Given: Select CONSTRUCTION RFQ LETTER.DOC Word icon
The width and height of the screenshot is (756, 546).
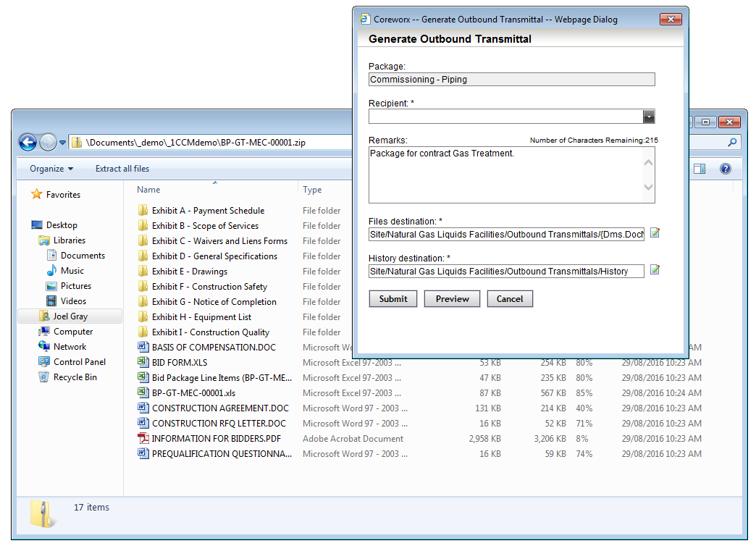Looking at the screenshot, I should [143, 423].
